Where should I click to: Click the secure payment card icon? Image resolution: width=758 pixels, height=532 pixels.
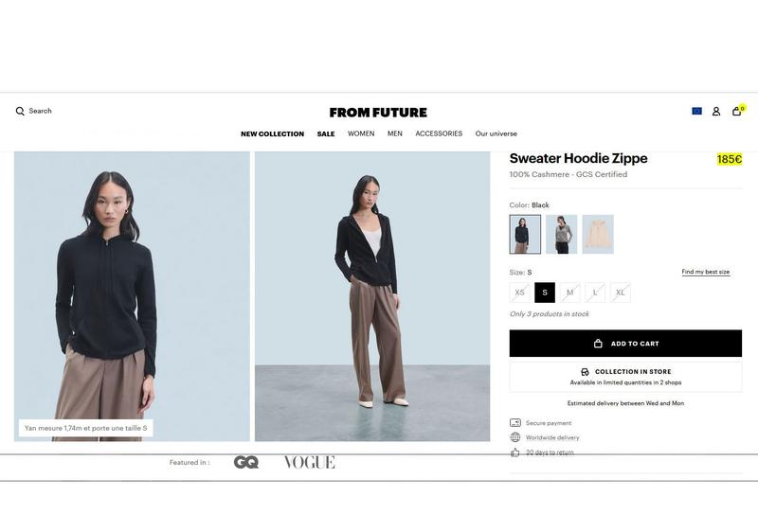(x=515, y=423)
